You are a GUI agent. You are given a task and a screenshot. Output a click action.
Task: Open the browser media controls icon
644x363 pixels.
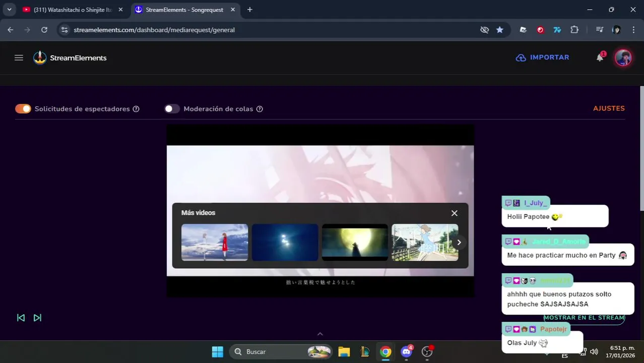tap(600, 30)
